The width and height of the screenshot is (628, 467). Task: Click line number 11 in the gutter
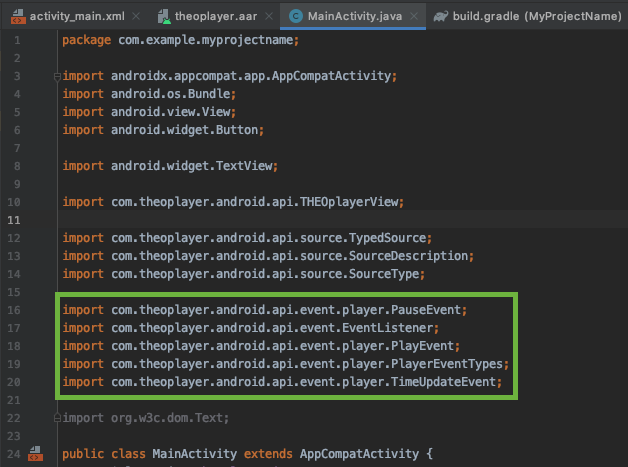tap(16, 220)
